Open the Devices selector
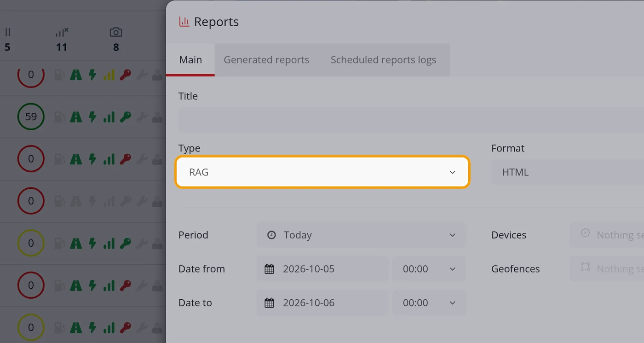The width and height of the screenshot is (644, 343). [607, 235]
